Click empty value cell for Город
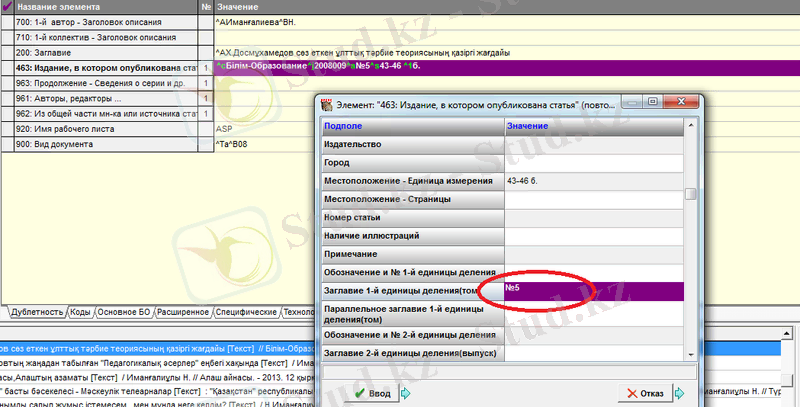The height and width of the screenshot is (407, 800). pyautogui.click(x=594, y=163)
